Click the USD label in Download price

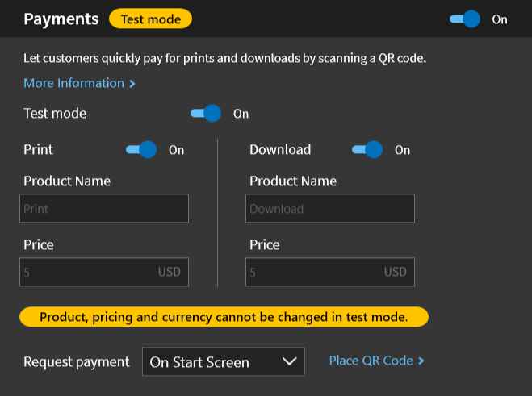(396, 272)
